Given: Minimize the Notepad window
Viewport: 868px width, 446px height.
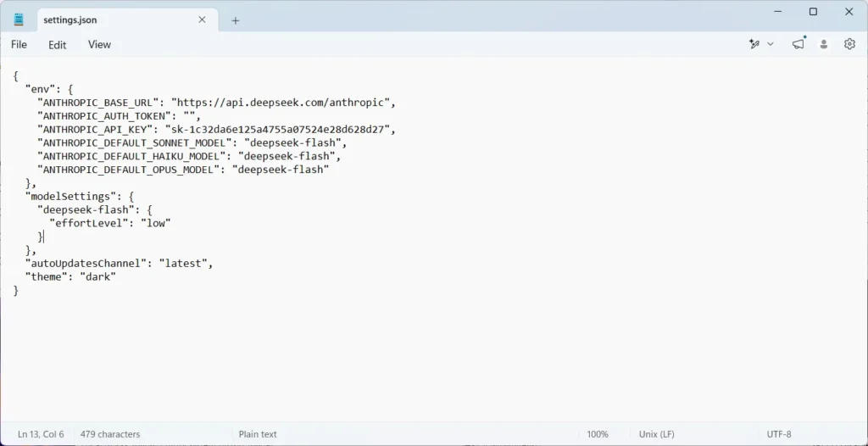Looking at the screenshot, I should [x=778, y=12].
